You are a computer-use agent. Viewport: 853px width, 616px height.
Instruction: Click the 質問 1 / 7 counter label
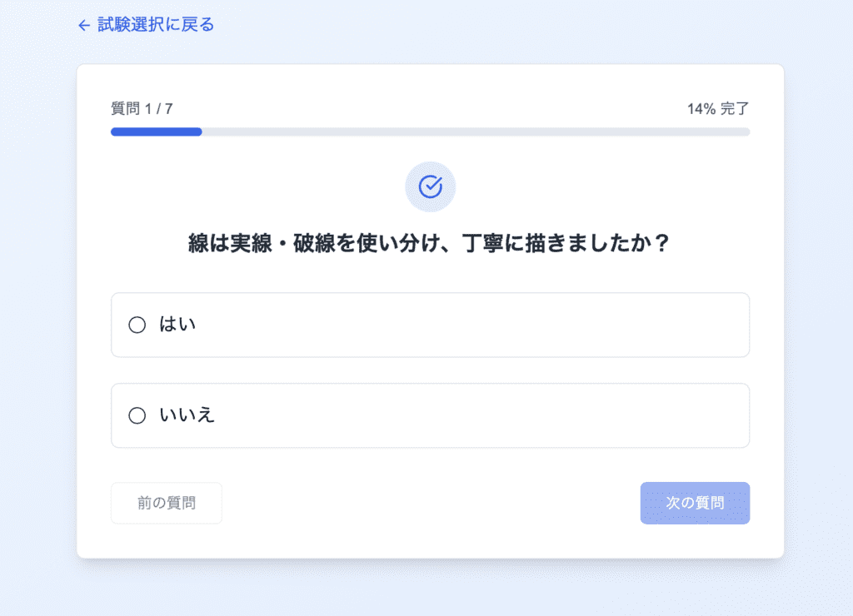[x=142, y=108]
